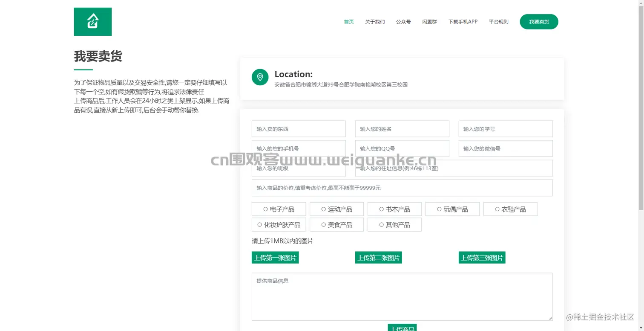Viewport: 644px width, 331px height.
Task: Click the QQ号 input field
Action: [402, 148]
